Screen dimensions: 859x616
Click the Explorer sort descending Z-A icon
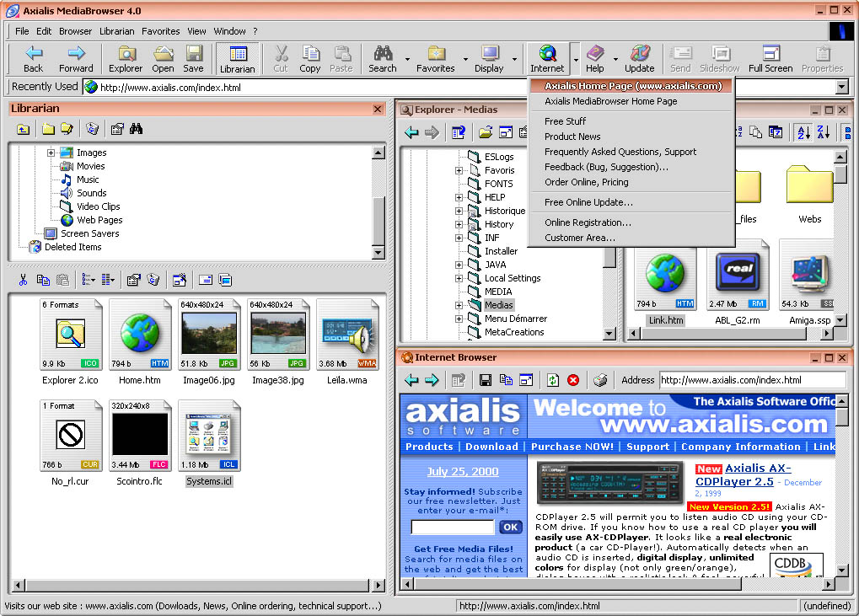tap(824, 132)
